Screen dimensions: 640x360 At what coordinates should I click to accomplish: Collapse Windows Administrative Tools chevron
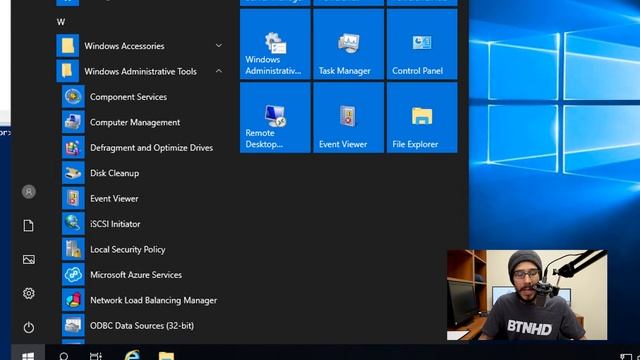[x=219, y=71]
